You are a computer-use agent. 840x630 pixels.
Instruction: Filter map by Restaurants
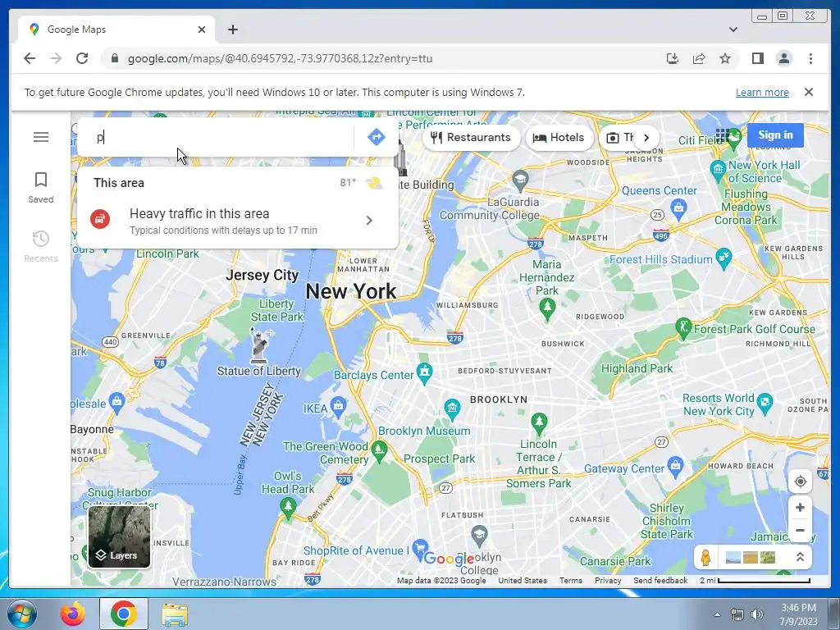click(x=471, y=138)
